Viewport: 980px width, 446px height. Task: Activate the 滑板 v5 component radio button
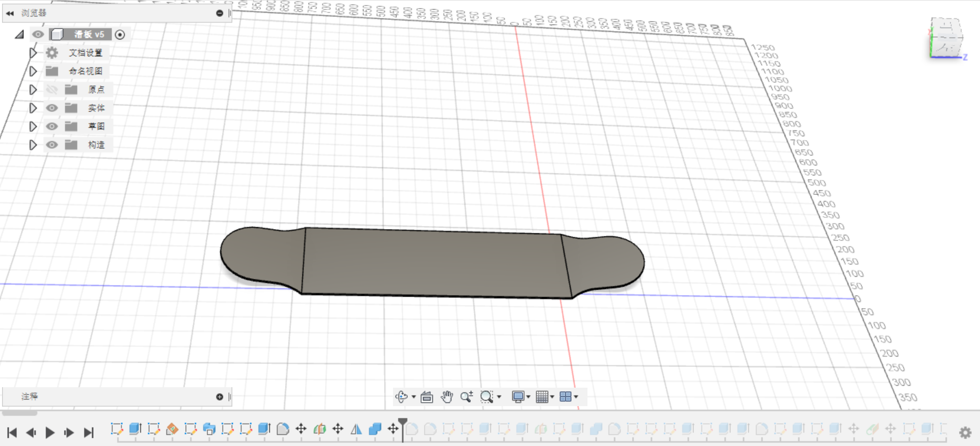coord(120,34)
